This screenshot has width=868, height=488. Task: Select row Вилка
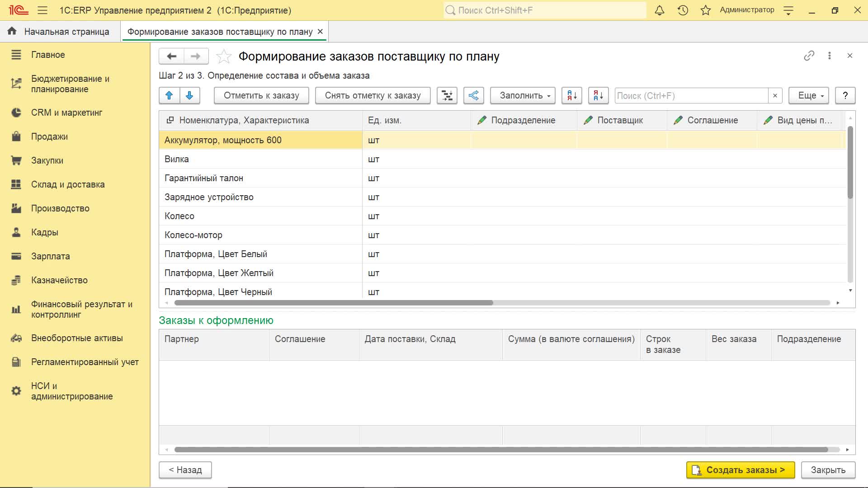tap(502, 159)
